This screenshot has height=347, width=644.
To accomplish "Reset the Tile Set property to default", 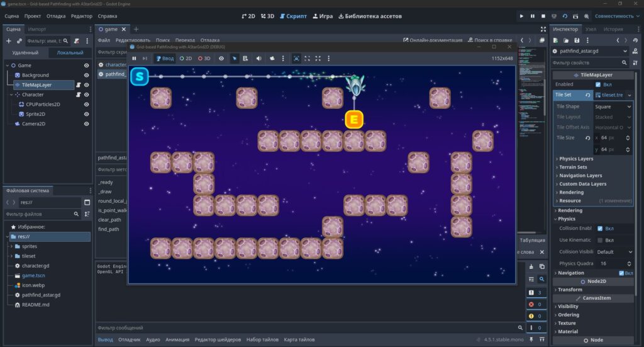I will (x=588, y=95).
